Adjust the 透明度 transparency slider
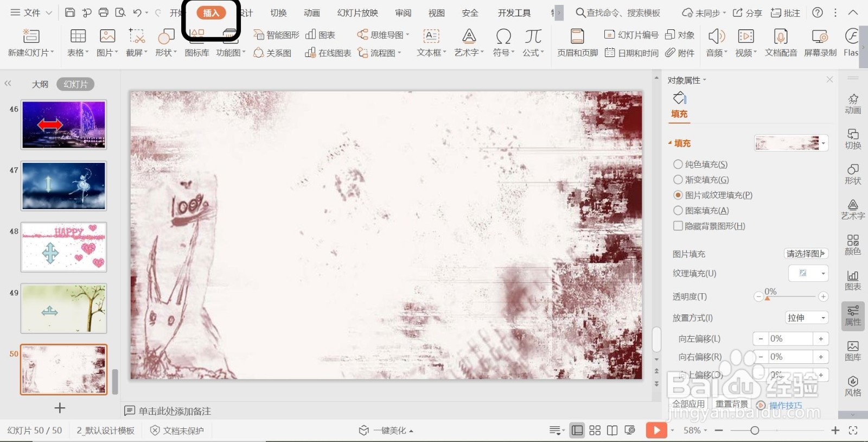 coord(767,297)
